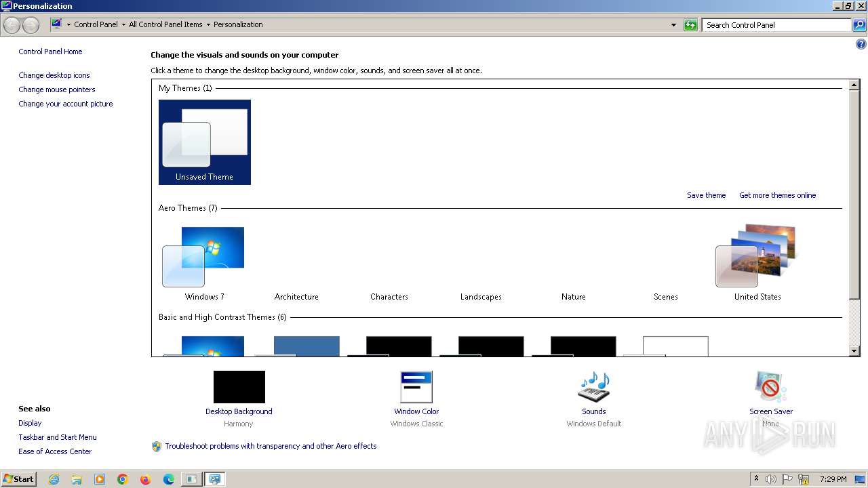Select the Architecture theme
This screenshot has width=868, height=488.
pos(296,297)
